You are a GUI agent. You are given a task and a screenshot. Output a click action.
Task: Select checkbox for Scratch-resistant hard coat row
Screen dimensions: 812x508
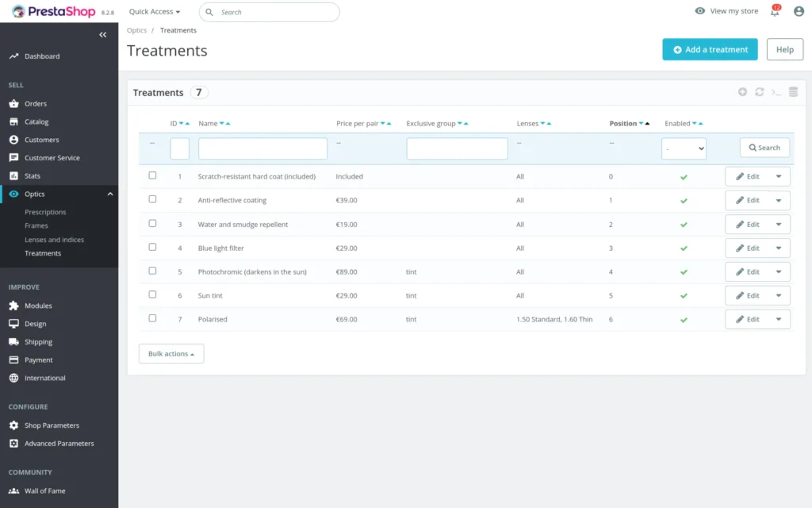152,175
